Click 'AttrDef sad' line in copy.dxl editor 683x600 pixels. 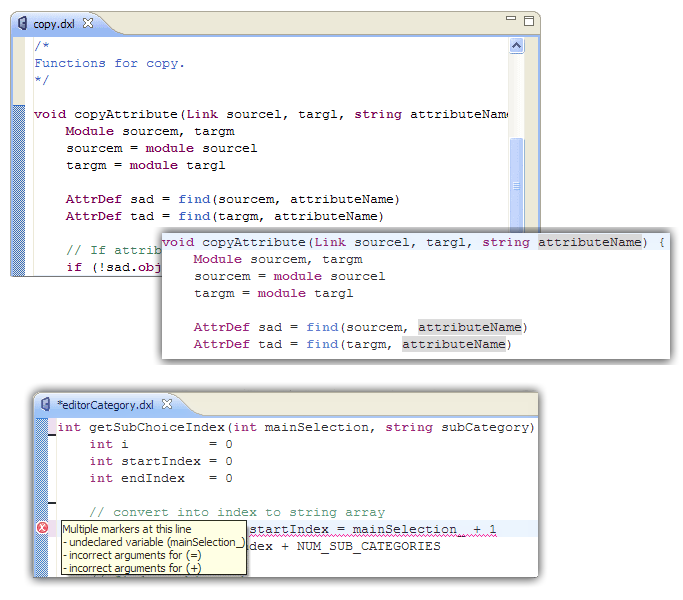pos(233,200)
